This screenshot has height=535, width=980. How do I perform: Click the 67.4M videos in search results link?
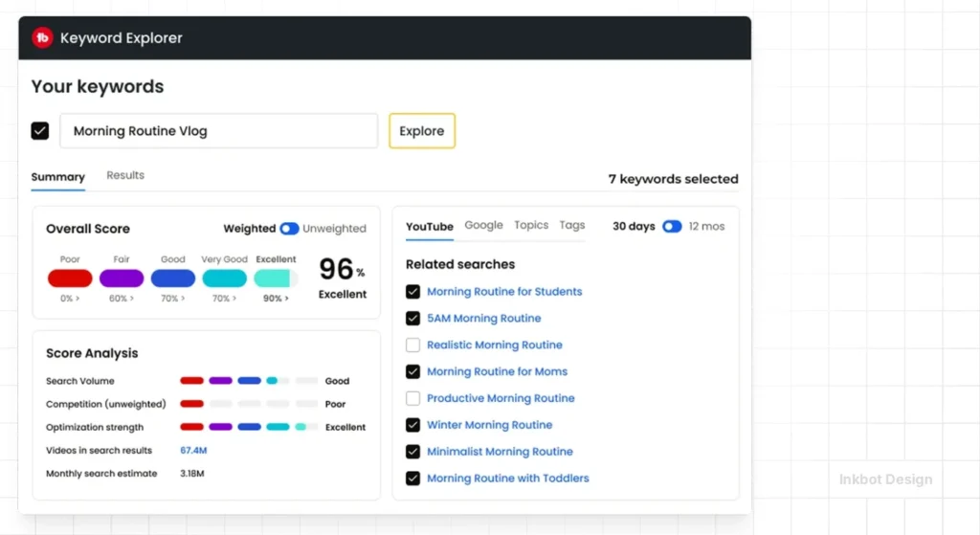(x=193, y=450)
